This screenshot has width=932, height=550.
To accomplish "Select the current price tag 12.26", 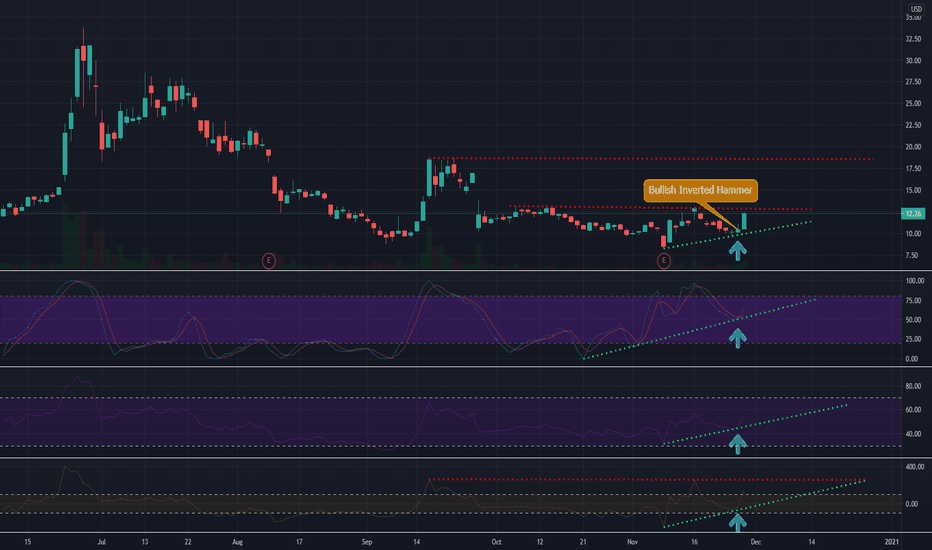I will tap(913, 213).
